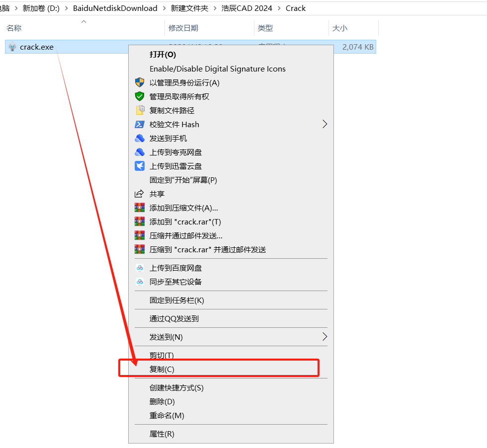Viewport: 487px width, 448px height.
Task: Sort by the 类型 column header
Action: 265,28
